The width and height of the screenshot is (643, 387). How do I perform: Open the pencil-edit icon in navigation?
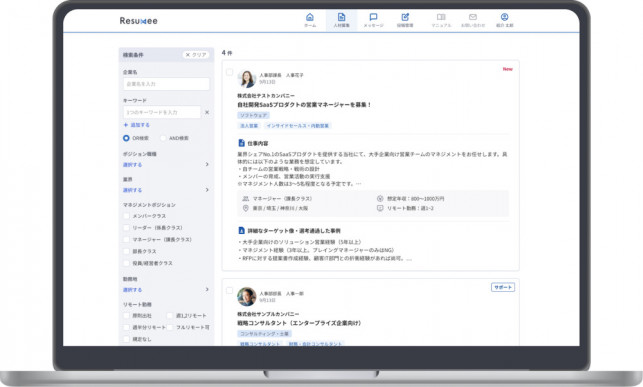tap(405, 17)
